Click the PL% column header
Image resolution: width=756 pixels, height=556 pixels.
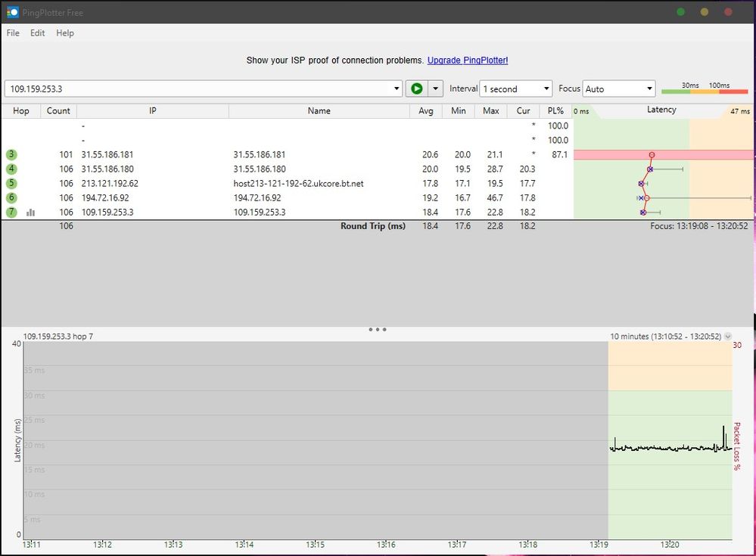pos(555,110)
